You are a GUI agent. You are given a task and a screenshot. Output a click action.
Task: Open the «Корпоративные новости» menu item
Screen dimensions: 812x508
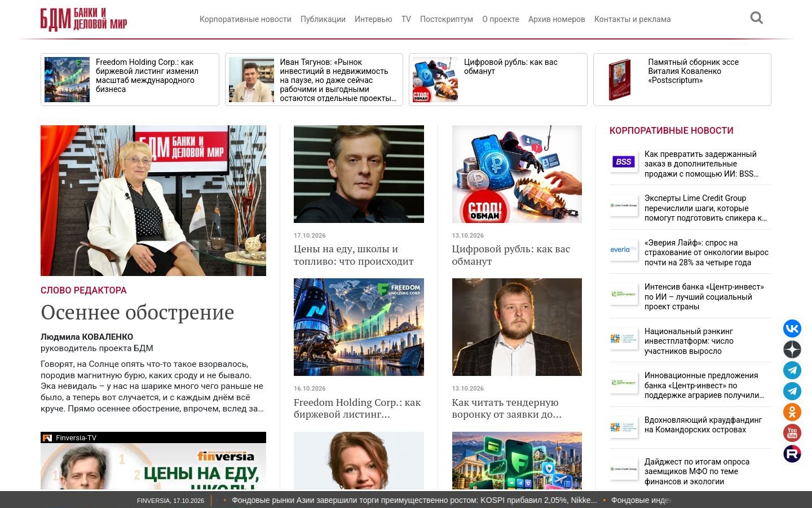click(245, 19)
